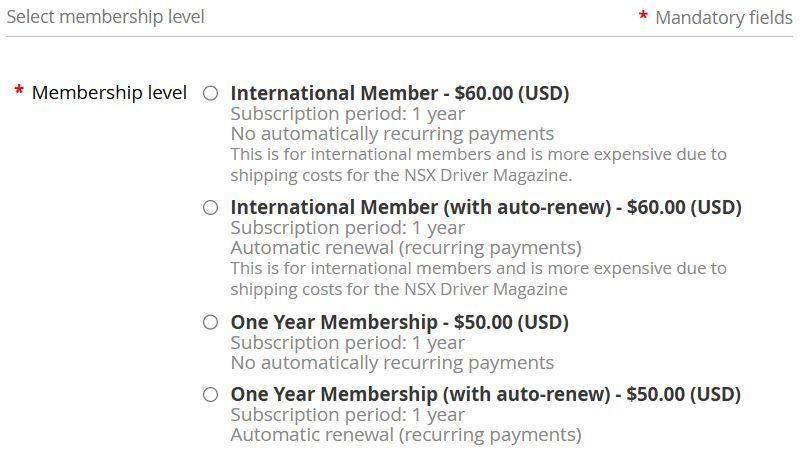Click the red asterisk beside Mandatory fields

pos(643,18)
